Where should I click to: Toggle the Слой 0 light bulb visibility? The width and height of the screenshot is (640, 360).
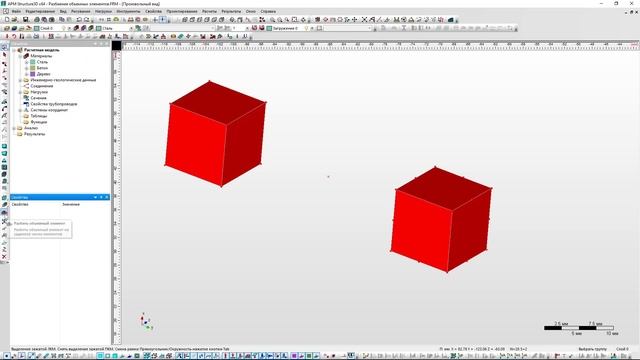63,28
